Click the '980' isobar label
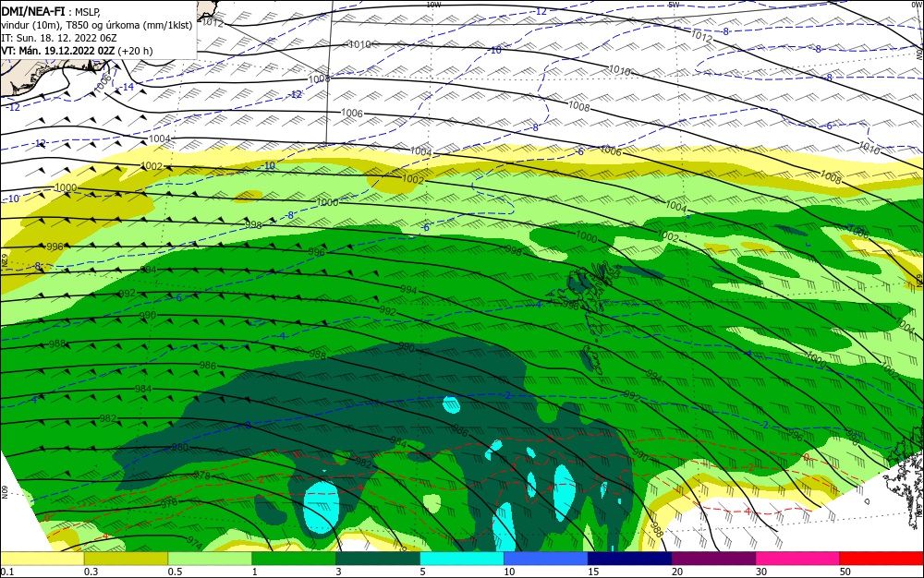The width and height of the screenshot is (924, 578). pos(180,447)
